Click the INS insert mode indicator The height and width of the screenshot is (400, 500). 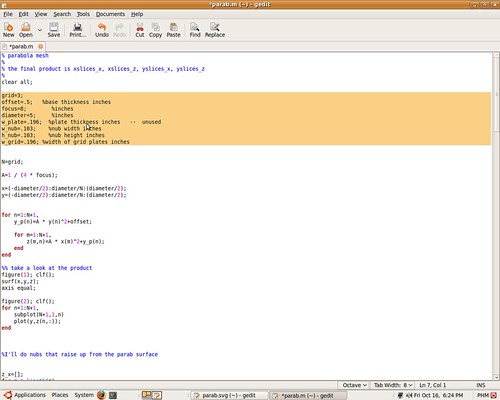tap(481, 385)
